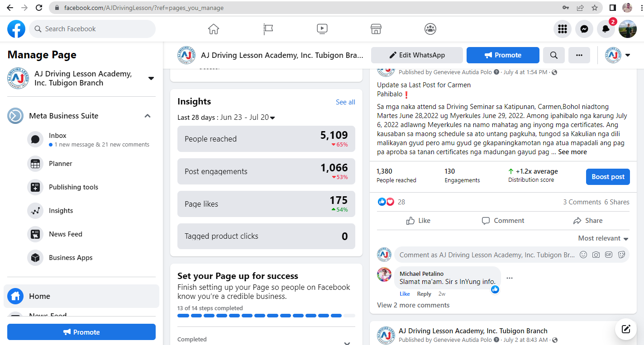Like the Update sa Last Post post
The height and width of the screenshot is (345, 644).
(x=418, y=221)
